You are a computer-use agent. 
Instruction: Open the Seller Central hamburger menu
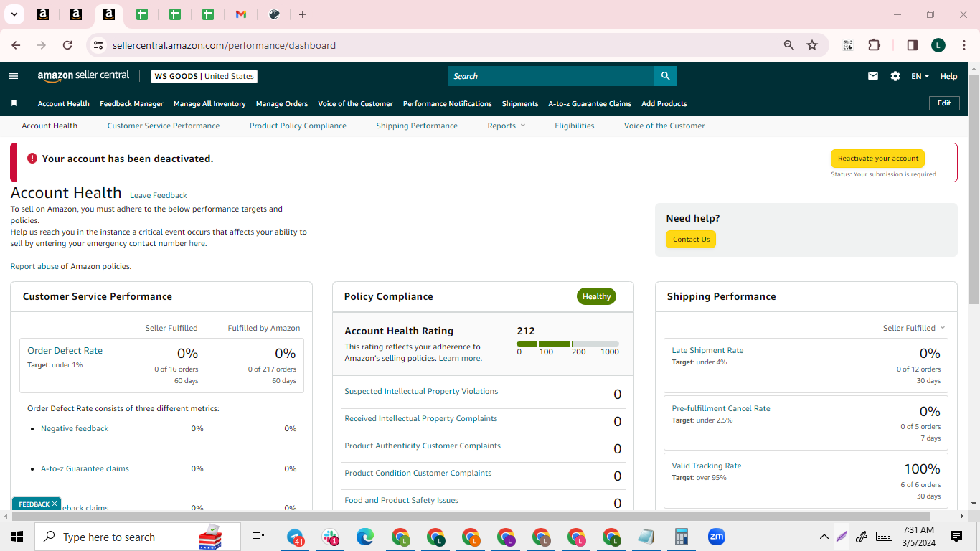(x=14, y=76)
